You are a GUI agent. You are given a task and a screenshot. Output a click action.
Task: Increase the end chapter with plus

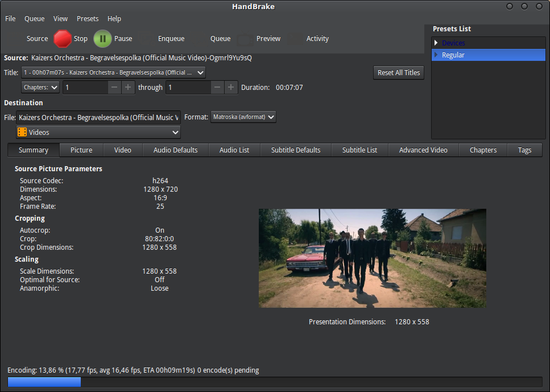coord(231,88)
